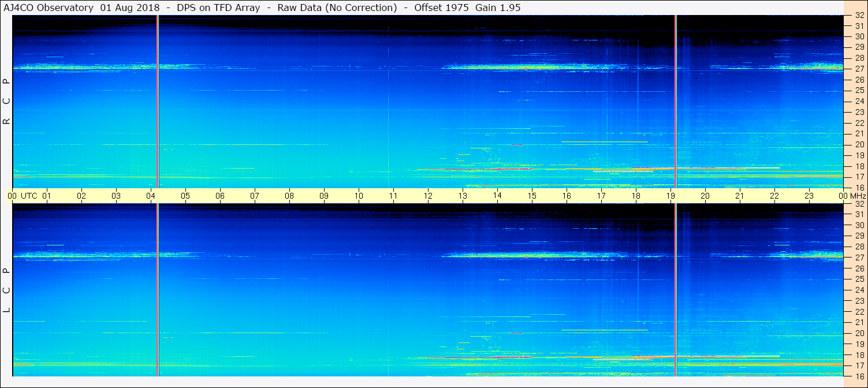Click 19 MHz label on LCP frequency scale
The width and height of the screenshot is (868, 388).
859,344
